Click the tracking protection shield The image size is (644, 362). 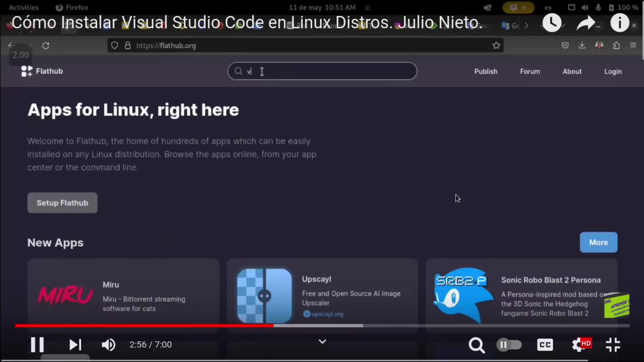coord(114,45)
